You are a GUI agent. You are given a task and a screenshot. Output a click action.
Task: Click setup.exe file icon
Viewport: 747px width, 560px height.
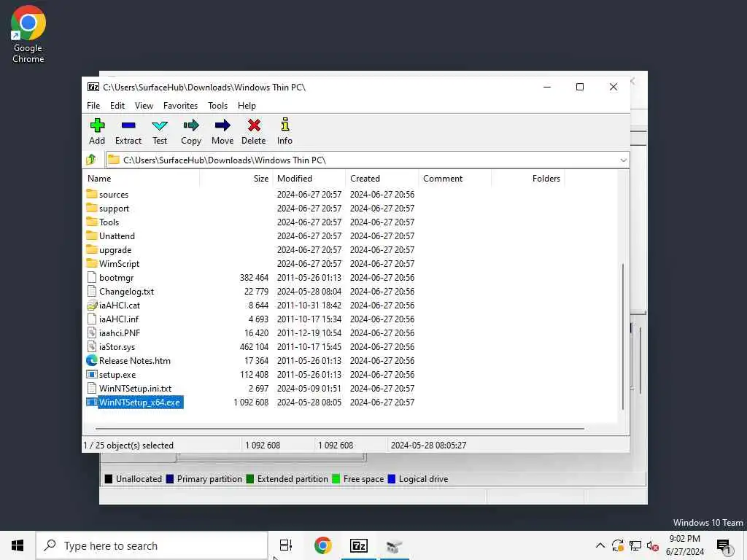[x=92, y=374]
